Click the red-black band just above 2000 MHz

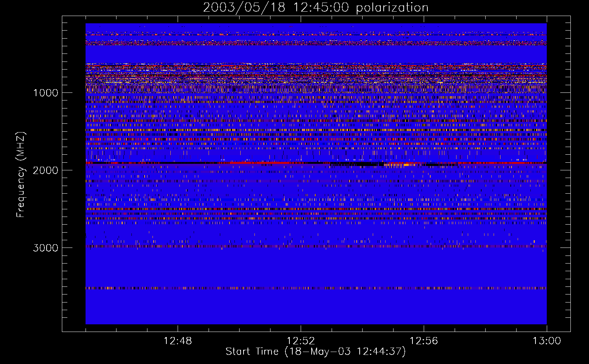[316, 163]
